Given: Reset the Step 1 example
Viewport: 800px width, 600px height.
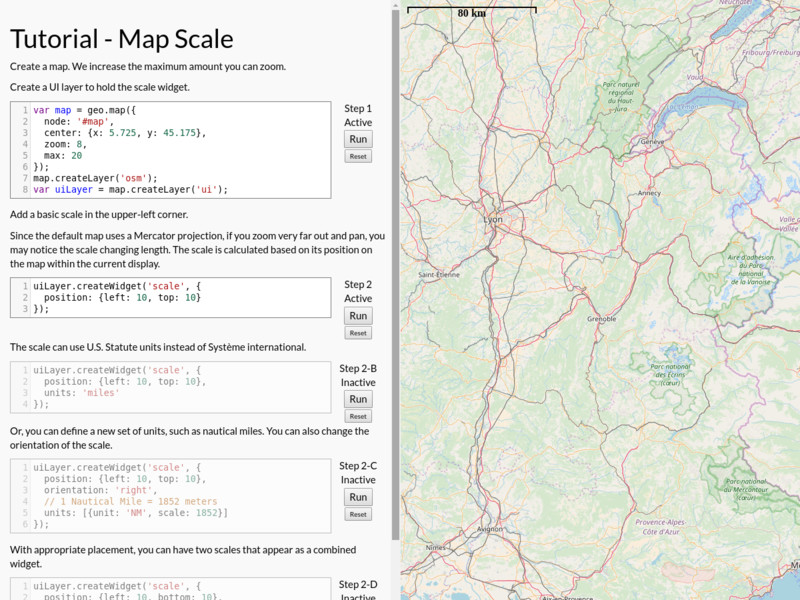Looking at the screenshot, I should 358,156.
